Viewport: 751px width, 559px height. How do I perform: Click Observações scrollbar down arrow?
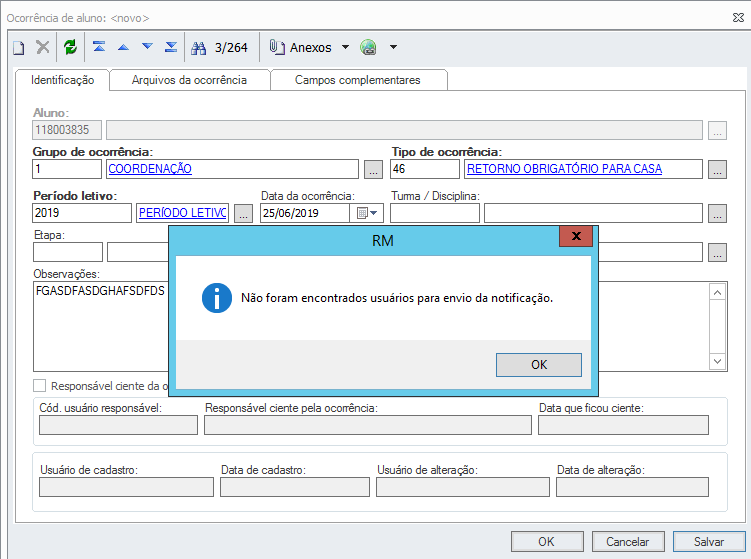click(717, 361)
